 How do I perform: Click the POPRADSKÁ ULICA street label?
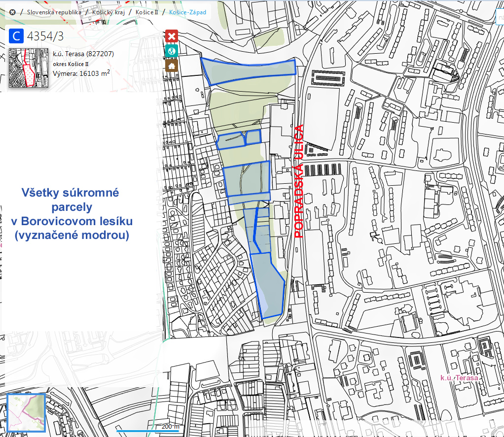click(x=298, y=181)
